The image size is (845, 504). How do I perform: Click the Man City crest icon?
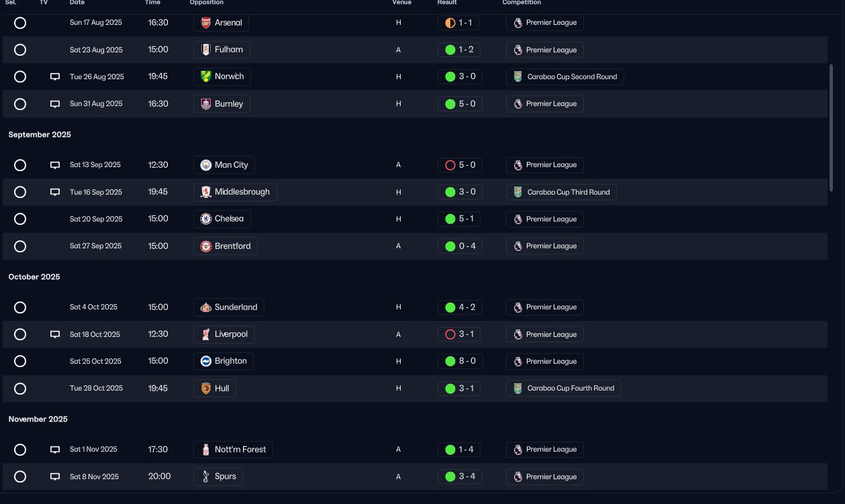click(206, 165)
